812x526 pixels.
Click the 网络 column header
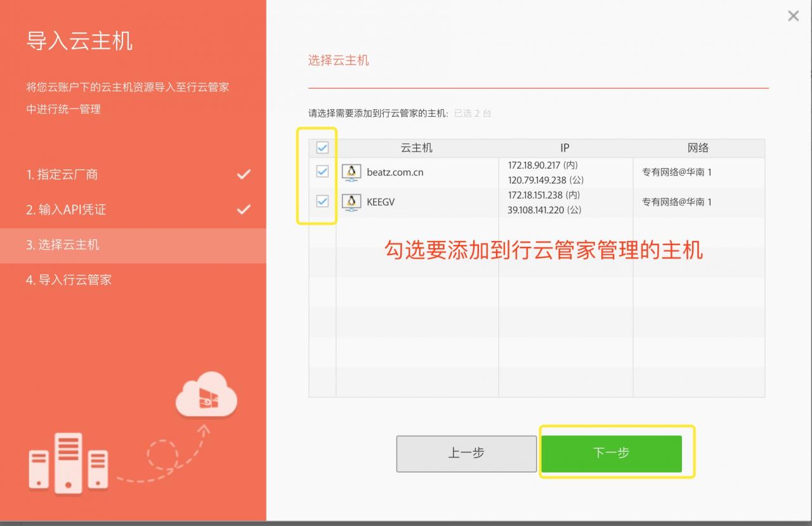pyautogui.click(x=698, y=148)
